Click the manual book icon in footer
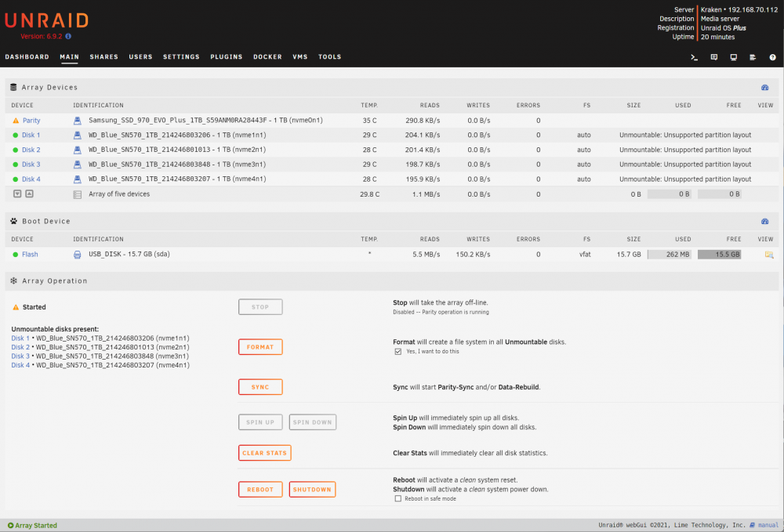This screenshot has height=532, width=784. pyautogui.click(x=753, y=525)
